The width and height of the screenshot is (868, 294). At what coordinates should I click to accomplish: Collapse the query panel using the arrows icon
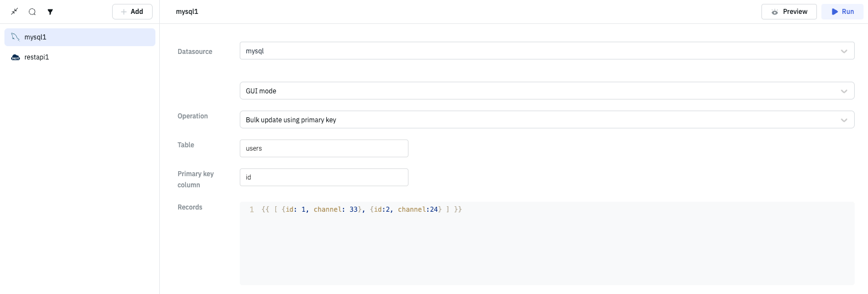tap(14, 12)
